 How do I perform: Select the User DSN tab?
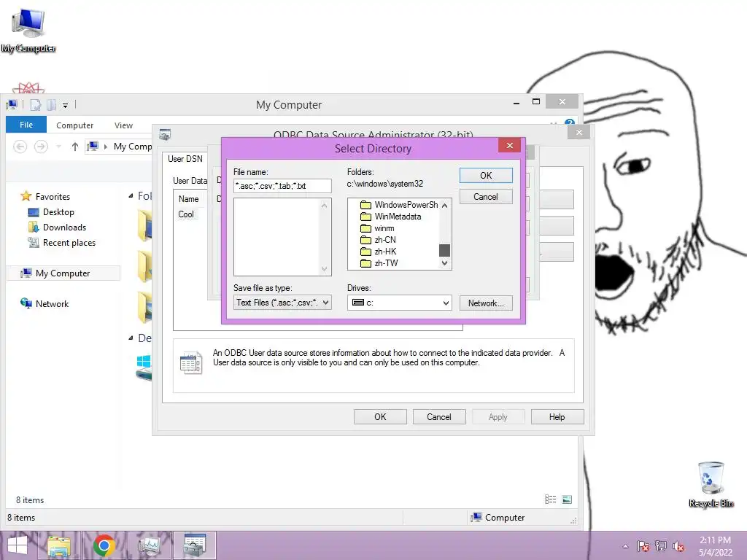pos(185,158)
